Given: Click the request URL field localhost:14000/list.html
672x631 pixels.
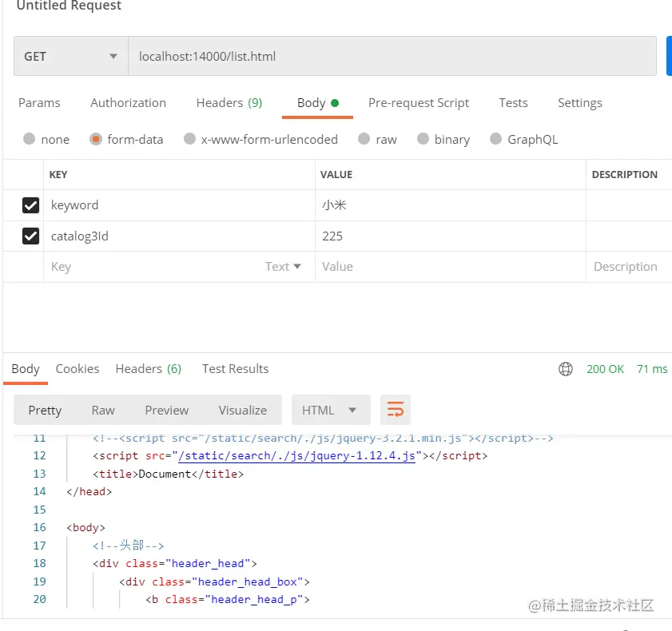Looking at the screenshot, I should [392, 56].
